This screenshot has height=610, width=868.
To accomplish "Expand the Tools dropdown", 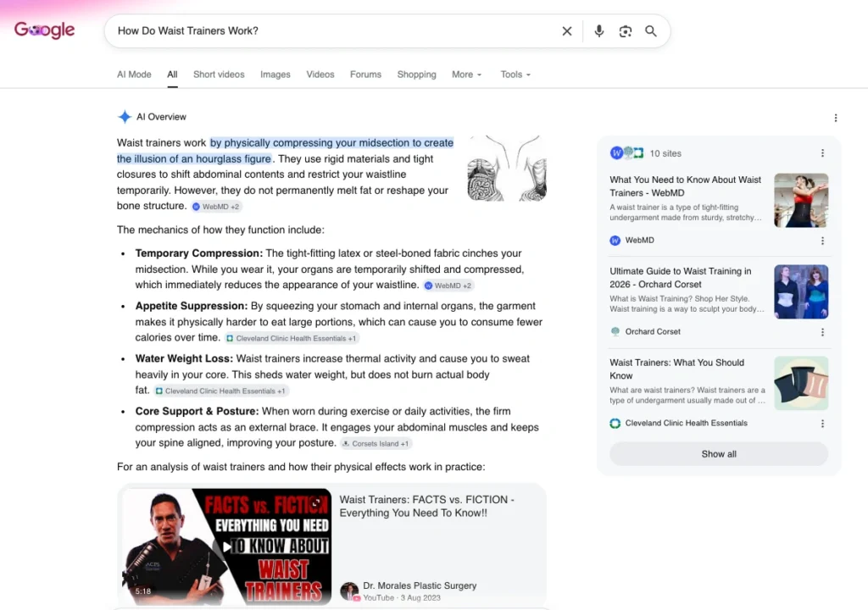I will point(515,75).
